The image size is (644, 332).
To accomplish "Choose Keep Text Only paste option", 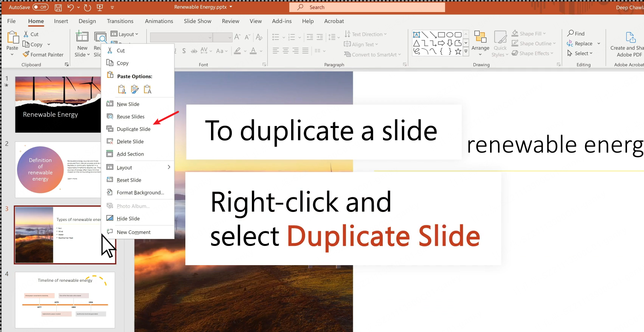I will pyautogui.click(x=147, y=89).
